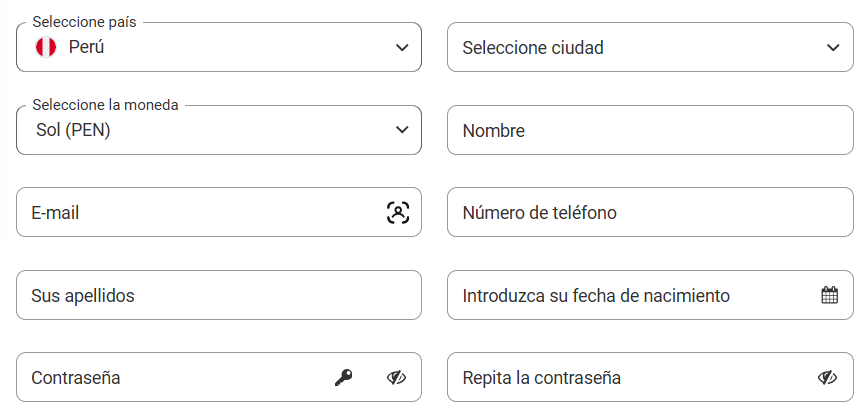Expand country list using the Perú chevron

[402, 47]
